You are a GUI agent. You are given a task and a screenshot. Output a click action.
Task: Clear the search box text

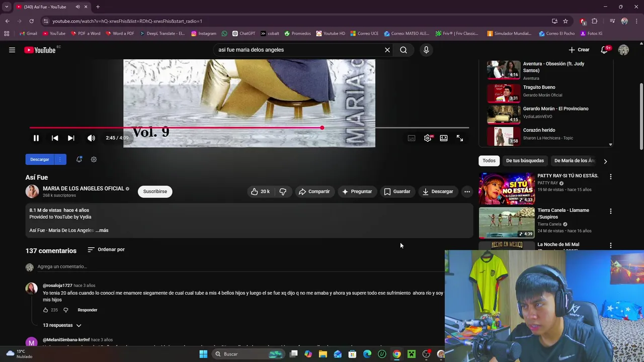click(387, 50)
